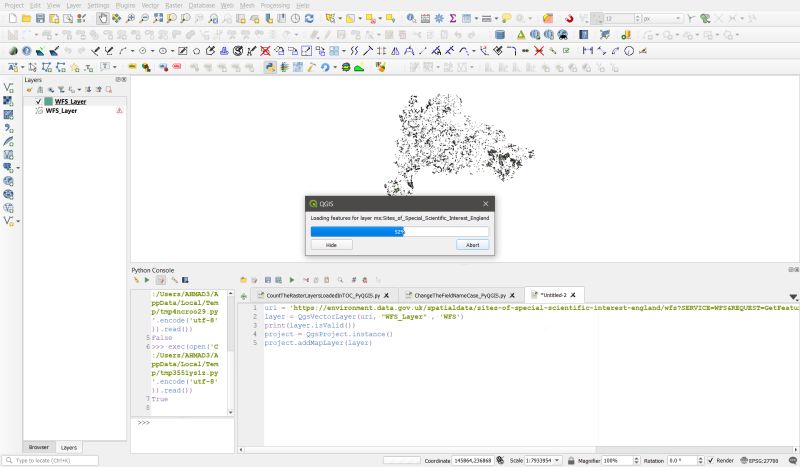Select the Pan Map hand tool
The height and width of the screenshot is (467, 800).
click(103, 18)
